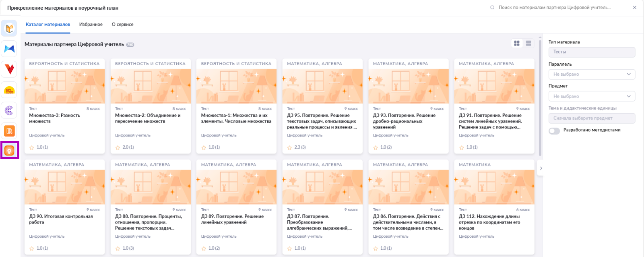Click the '2.3 (3)' rating text
This screenshot has height=257, width=644.
tap(300, 147)
